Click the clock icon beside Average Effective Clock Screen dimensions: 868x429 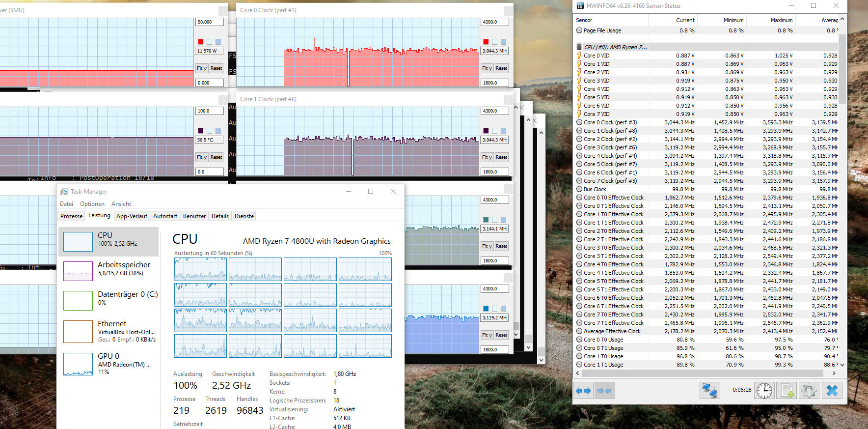[579, 331]
